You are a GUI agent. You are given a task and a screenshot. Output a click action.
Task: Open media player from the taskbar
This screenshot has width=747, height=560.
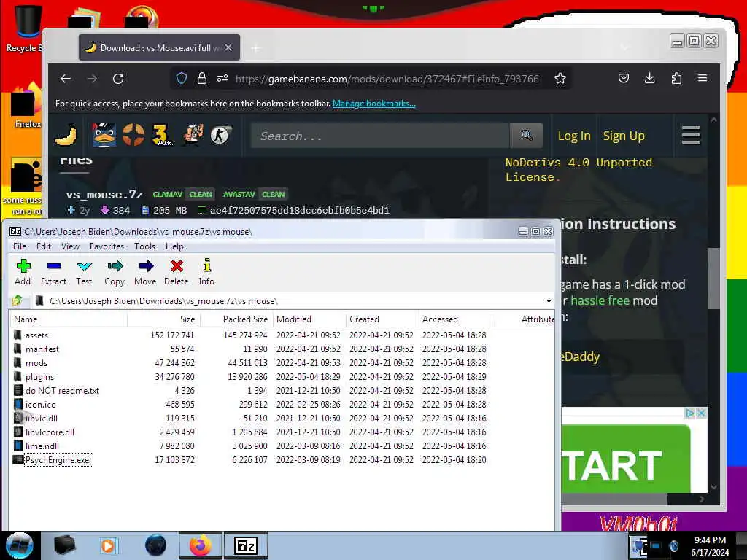(109, 545)
